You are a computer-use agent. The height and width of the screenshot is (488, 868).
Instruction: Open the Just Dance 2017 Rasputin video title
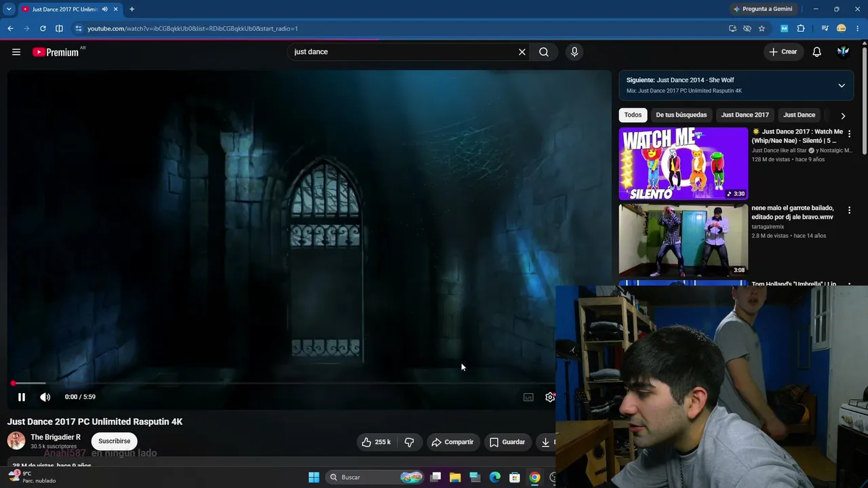click(x=95, y=422)
